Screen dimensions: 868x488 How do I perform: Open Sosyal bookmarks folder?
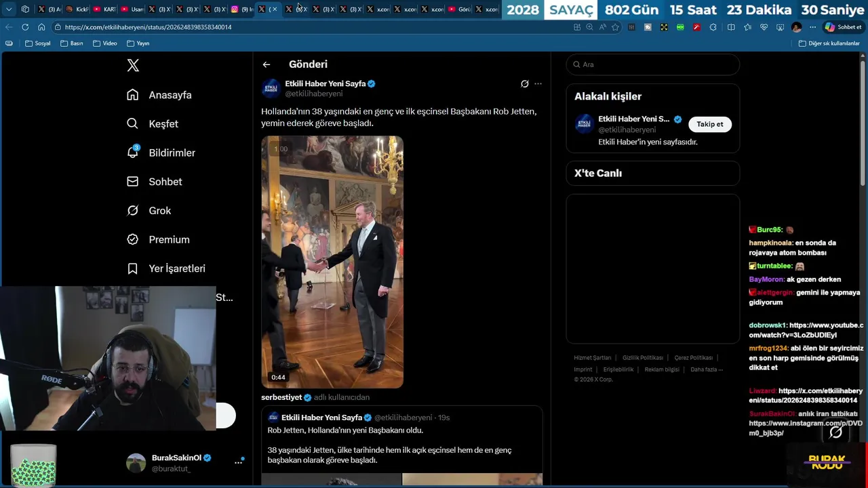click(38, 43)
